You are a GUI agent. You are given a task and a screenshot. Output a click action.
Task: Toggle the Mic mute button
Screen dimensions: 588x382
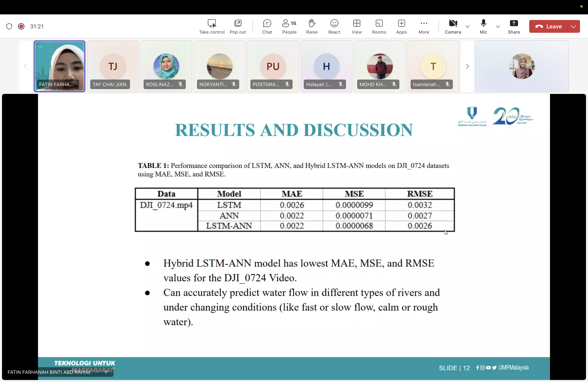click(x=483, y=26)
